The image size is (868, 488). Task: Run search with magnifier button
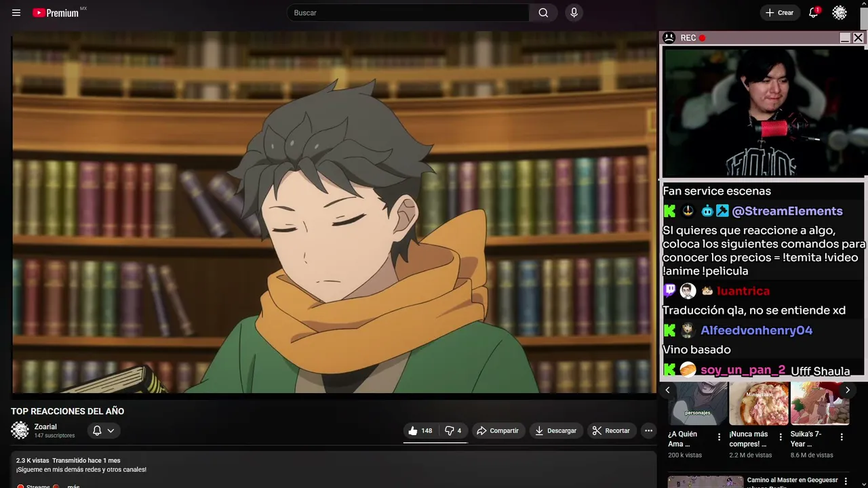point(543,13)
